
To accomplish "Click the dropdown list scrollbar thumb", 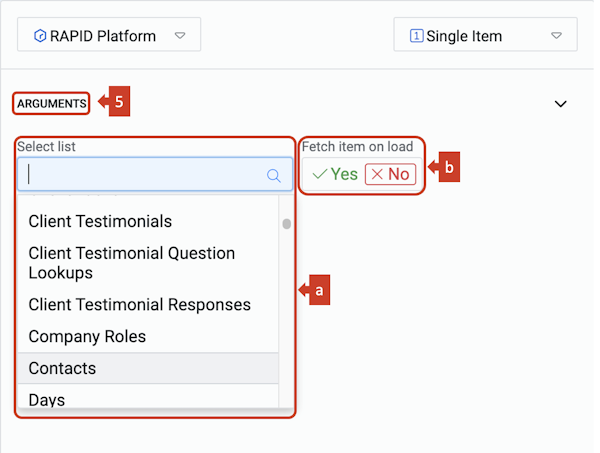I will point(287,223).
